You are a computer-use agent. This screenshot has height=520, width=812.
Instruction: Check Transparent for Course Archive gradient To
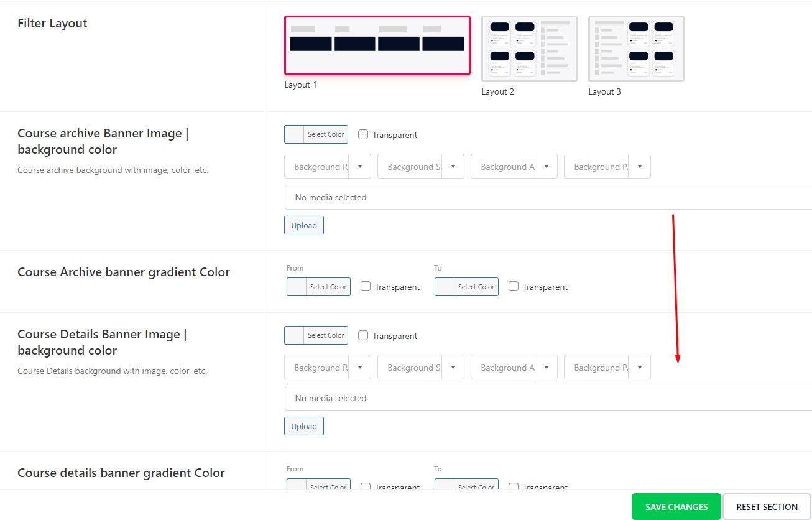tap(514, 287)
